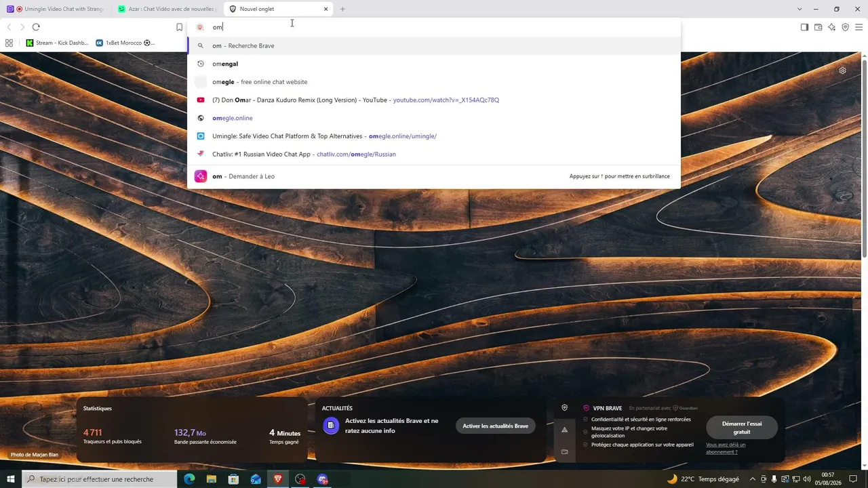Select the triangle icon in VPN card sidebar
The width and height of the screenshot is (868, 488).
coord(564,430)
